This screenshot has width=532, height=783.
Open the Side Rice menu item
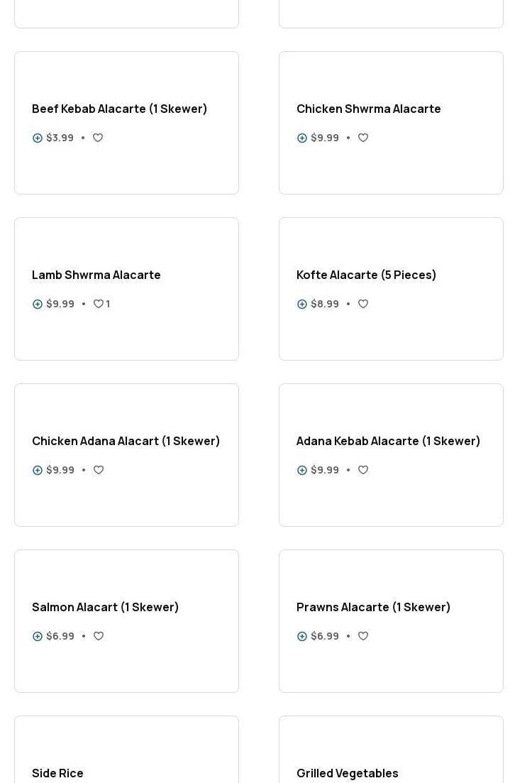click(57, 773)
